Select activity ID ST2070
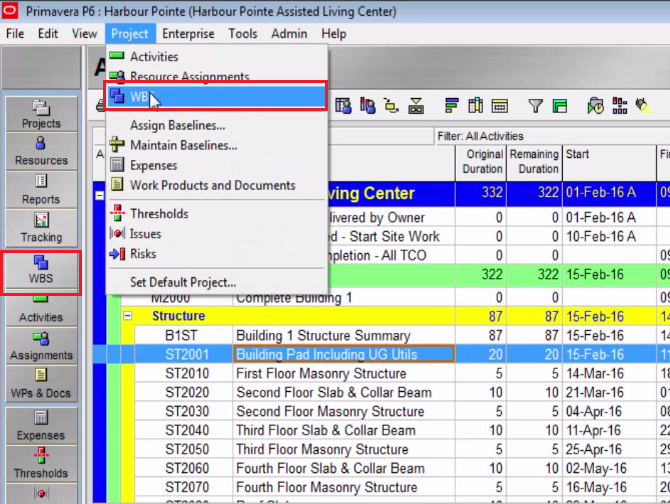Screen dimensions: 670x504 click(x=187, y=487)
